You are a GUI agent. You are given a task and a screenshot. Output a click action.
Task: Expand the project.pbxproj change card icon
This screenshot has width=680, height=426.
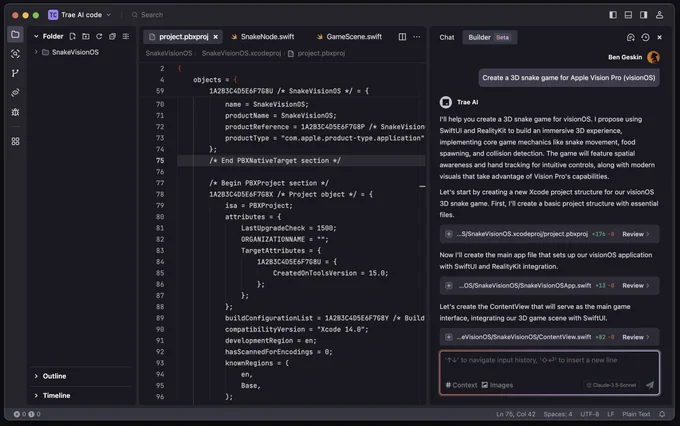pos(449,234)
